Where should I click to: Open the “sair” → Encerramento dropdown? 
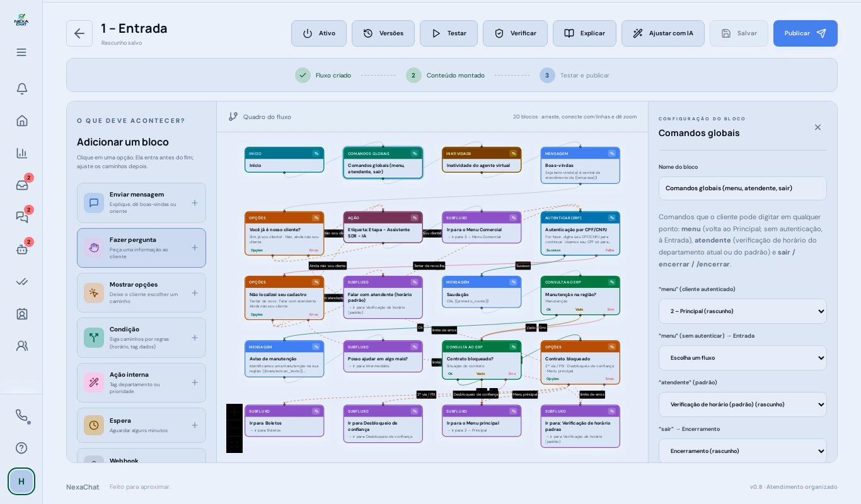pyautogui.click(x=743, y=451)
